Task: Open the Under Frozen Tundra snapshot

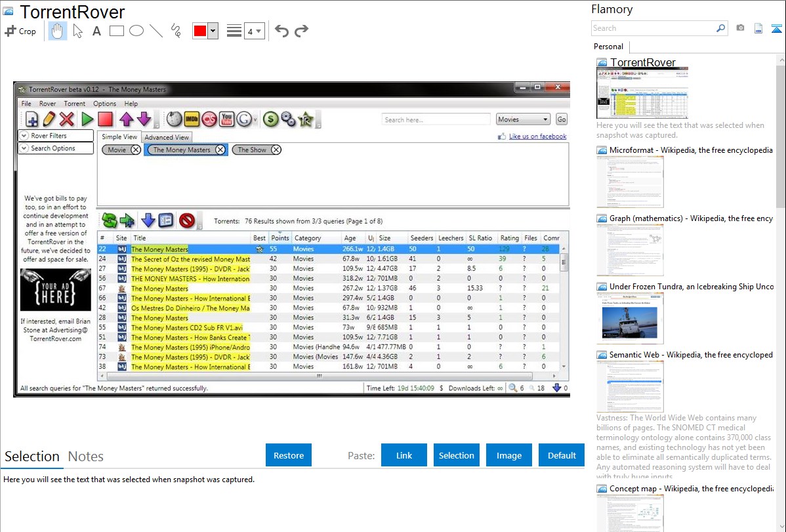Action: (x=630, y=318)
